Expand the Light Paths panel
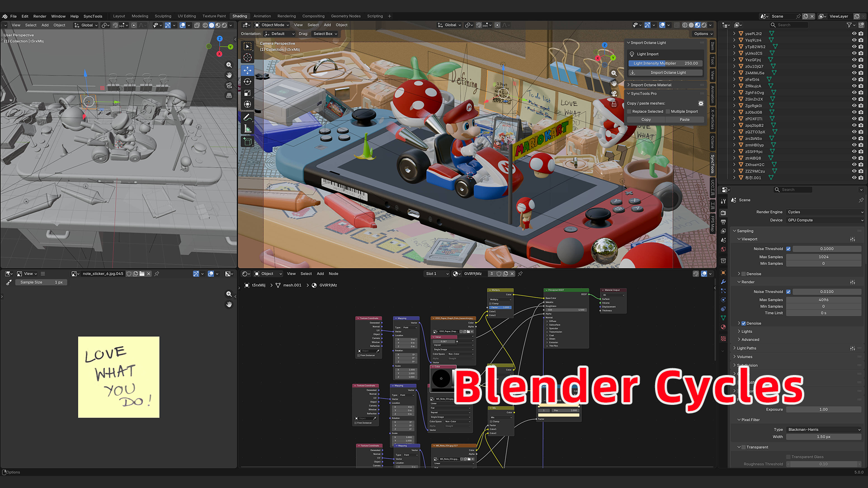Image resolution: width=868 pixels, height=488 pixels. 746,348
